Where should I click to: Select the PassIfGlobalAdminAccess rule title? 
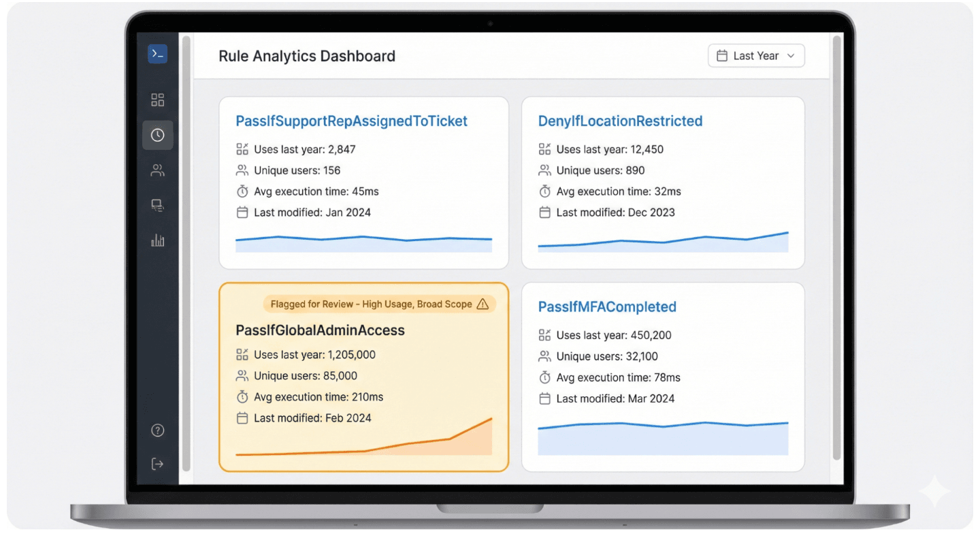(320, 330)
